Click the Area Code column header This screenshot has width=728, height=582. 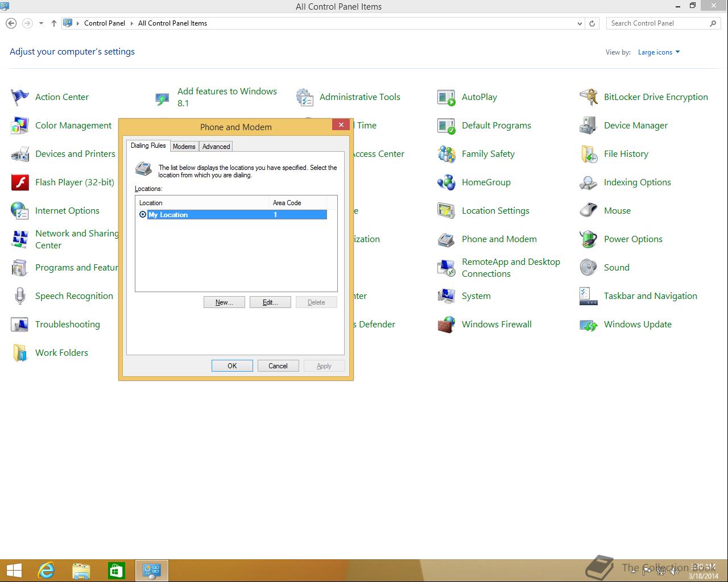[x=298, y=203]
